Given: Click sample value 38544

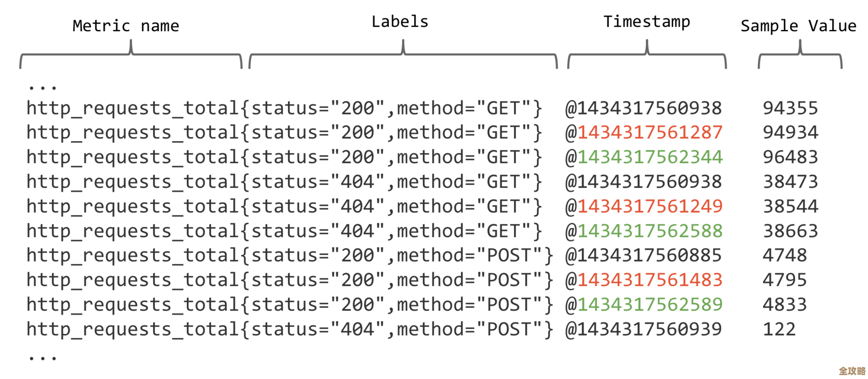Looking at the screenshot, I should (790, 206).
